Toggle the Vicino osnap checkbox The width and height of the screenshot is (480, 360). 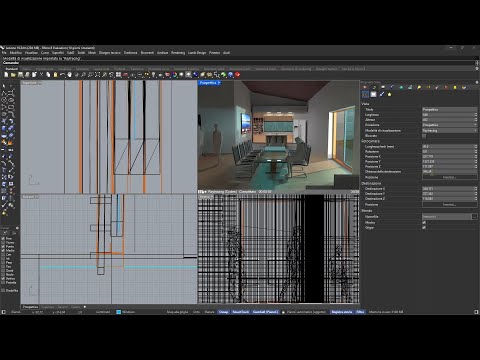point(3,243)
